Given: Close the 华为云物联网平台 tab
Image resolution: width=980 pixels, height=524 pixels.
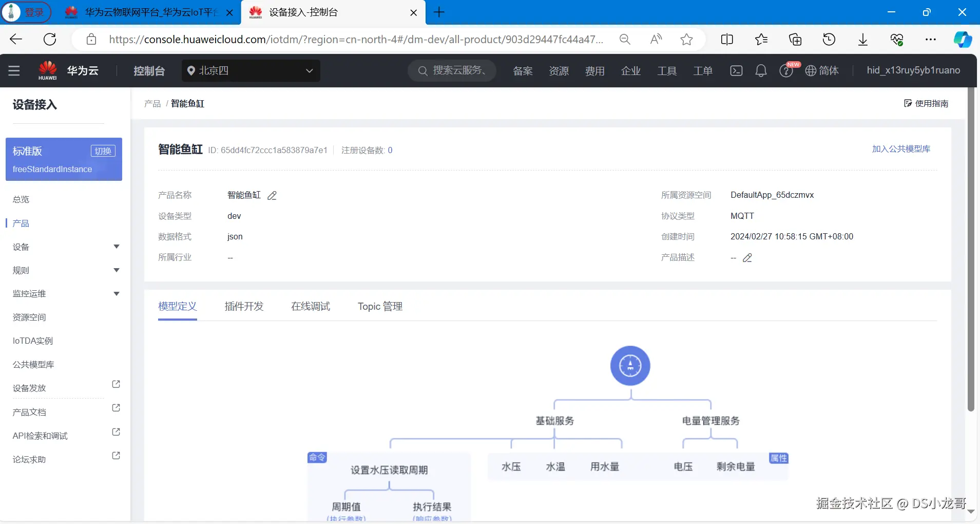Looking at the screenshot, I should pos(230,13).
